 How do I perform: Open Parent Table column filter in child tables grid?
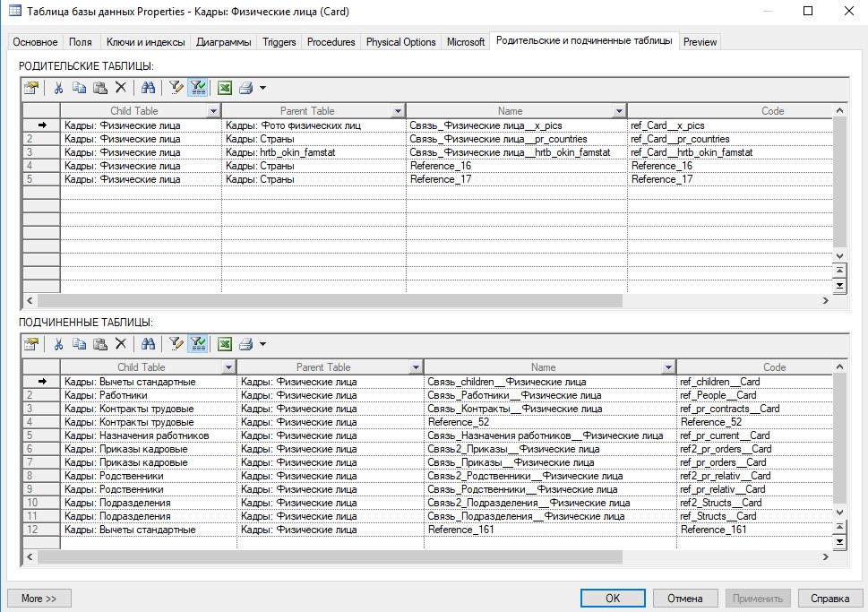(x=417, y=367)
